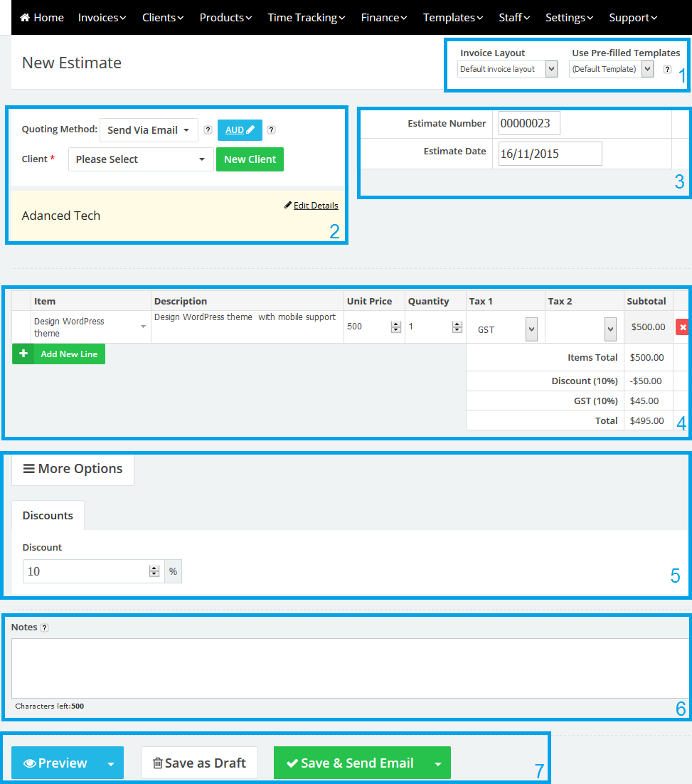This screenshot has width=692, height=784.
Task: Click the help icon next to Quoting Method
Action: [208, 130]
